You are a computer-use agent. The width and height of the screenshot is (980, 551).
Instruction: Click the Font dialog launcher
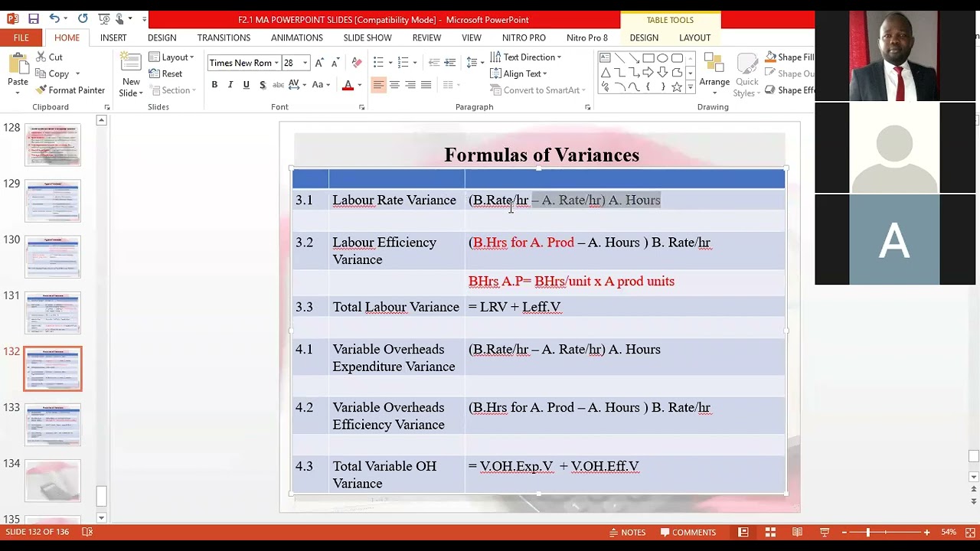click(362, 107)
